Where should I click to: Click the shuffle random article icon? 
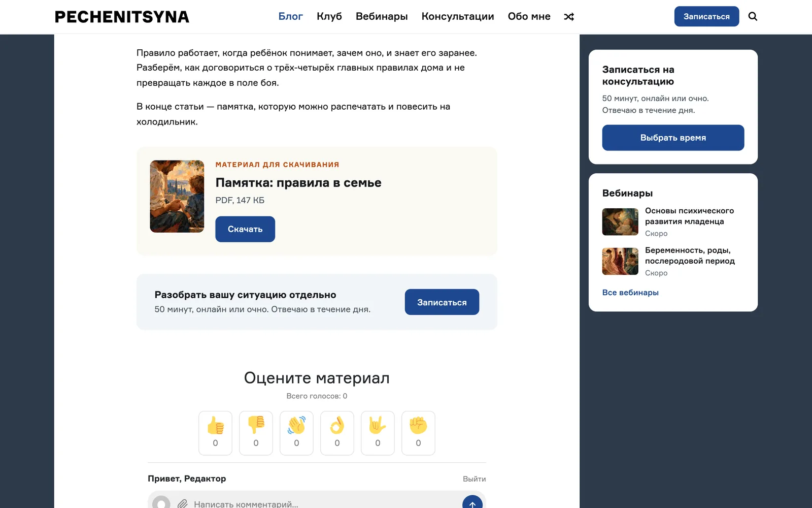569,17
